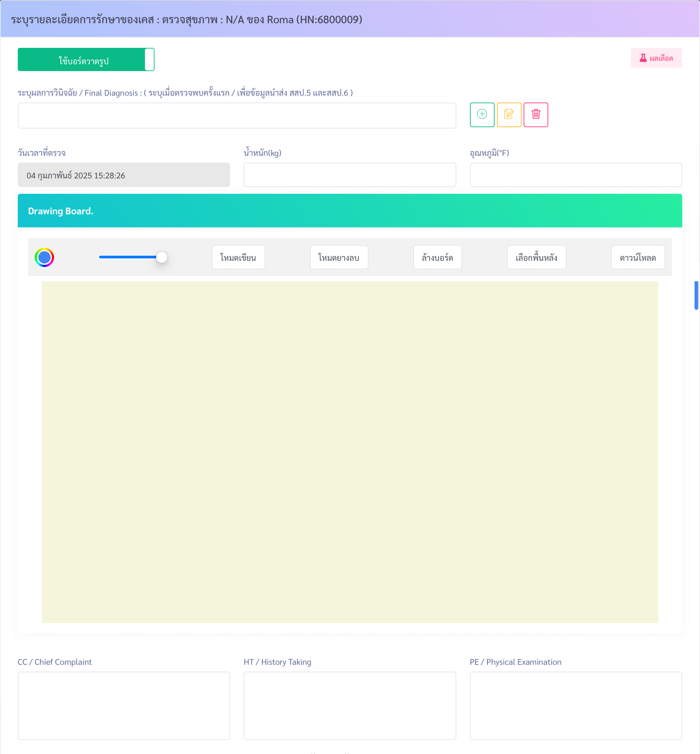
Task: Click the น้ำหนัก(kg) weight field
Action: [x=349, y=175]
